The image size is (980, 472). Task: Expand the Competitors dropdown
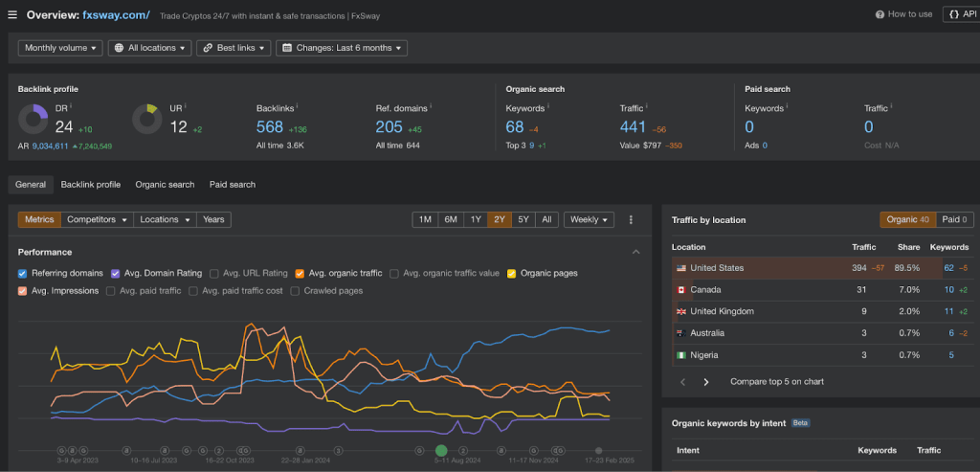pos(97,219)
